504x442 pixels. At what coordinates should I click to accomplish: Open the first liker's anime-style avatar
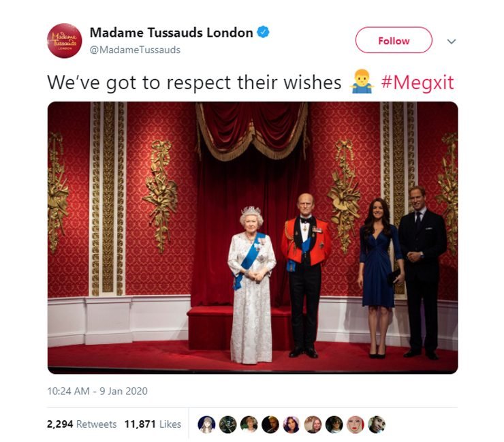206,424
